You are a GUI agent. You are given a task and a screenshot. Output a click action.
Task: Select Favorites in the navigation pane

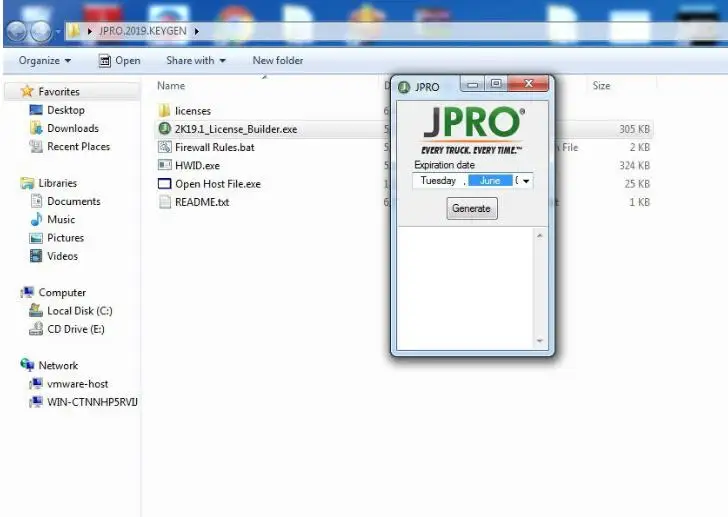coord(59,91)
